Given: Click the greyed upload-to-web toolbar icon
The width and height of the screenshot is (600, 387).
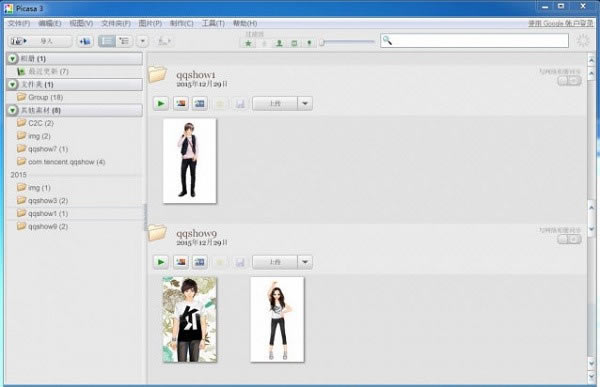Looking at the screenshot, I should tap(164, 41).
